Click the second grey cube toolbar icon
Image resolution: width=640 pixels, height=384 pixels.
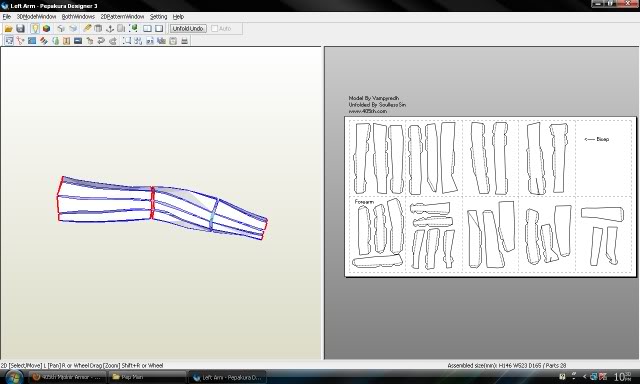coord(73,29)
